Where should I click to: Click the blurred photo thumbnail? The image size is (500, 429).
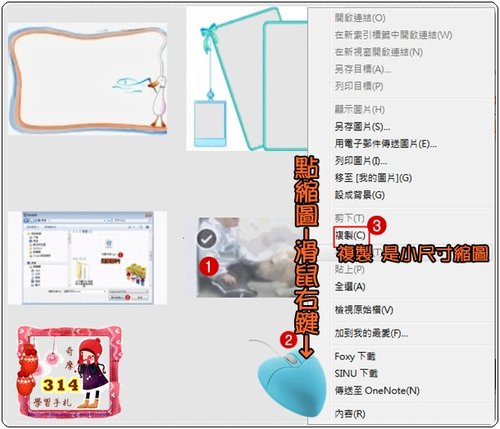click(247, 257)
